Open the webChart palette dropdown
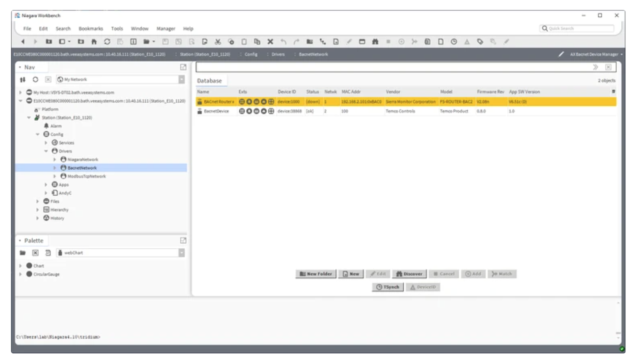The height and width of the screenshot is (364, 634). [x=182, y=253]
